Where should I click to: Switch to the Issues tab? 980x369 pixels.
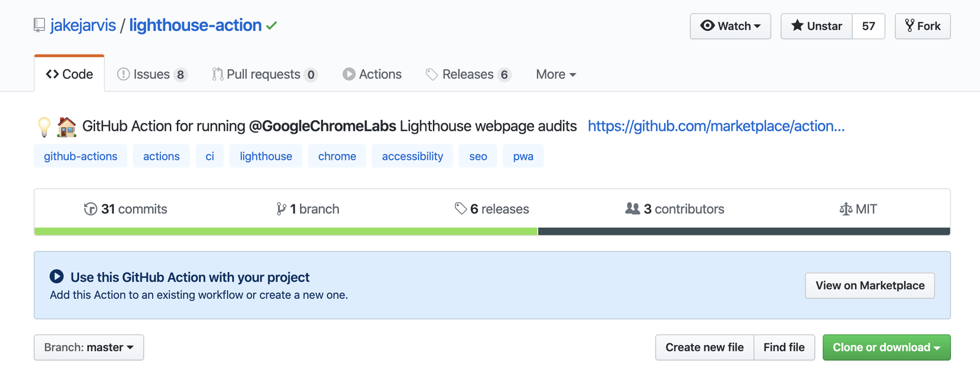tap(151, 74)
